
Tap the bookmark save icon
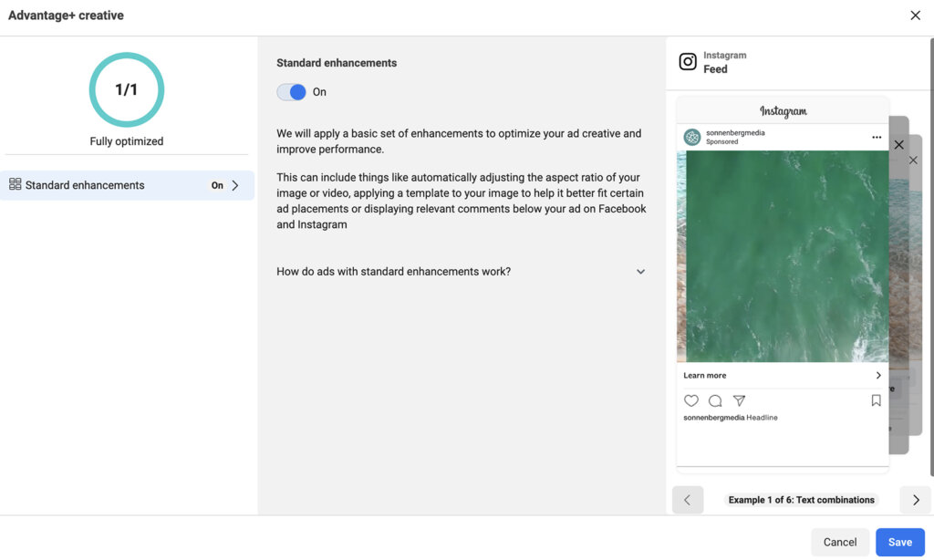[x=876, y=400]
